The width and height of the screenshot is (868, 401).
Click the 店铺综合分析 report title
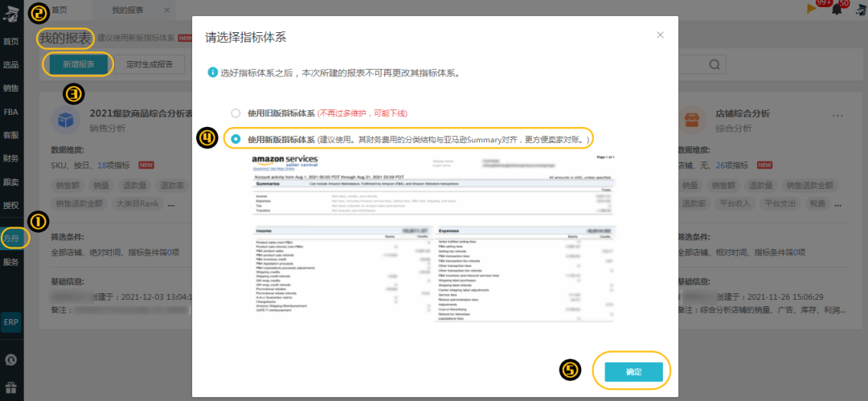743,113
